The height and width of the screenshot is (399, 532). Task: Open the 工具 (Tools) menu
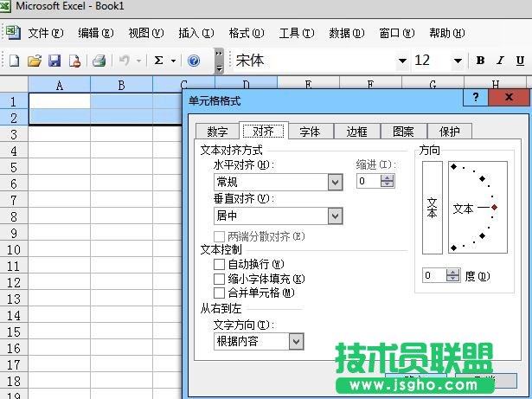point(297,33)
